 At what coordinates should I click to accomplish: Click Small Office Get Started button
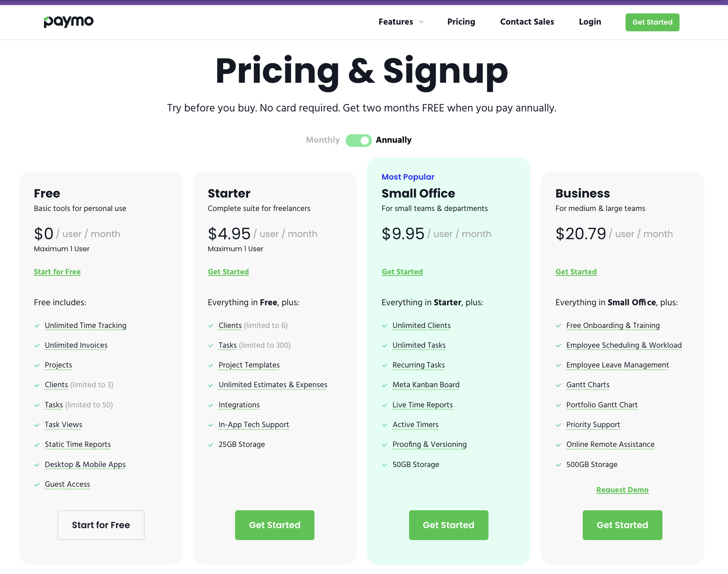pyautogui.click(x=448, y=525)
